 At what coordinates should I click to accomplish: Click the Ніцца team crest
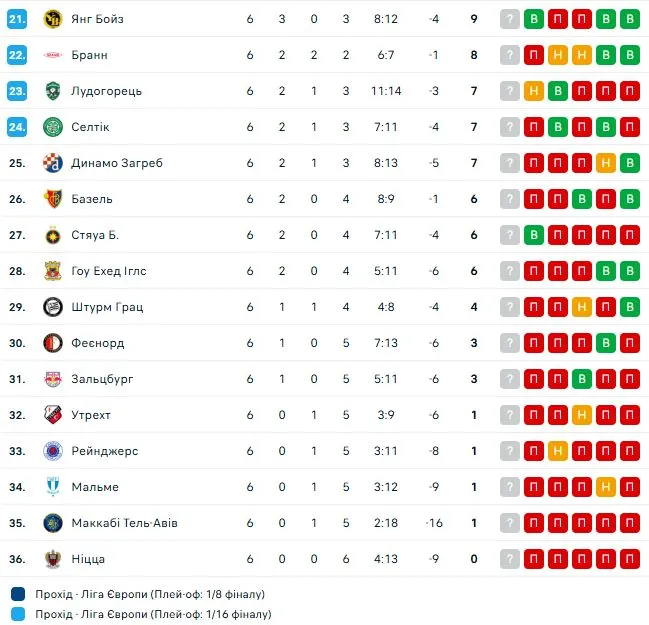[x=53, y=559]
